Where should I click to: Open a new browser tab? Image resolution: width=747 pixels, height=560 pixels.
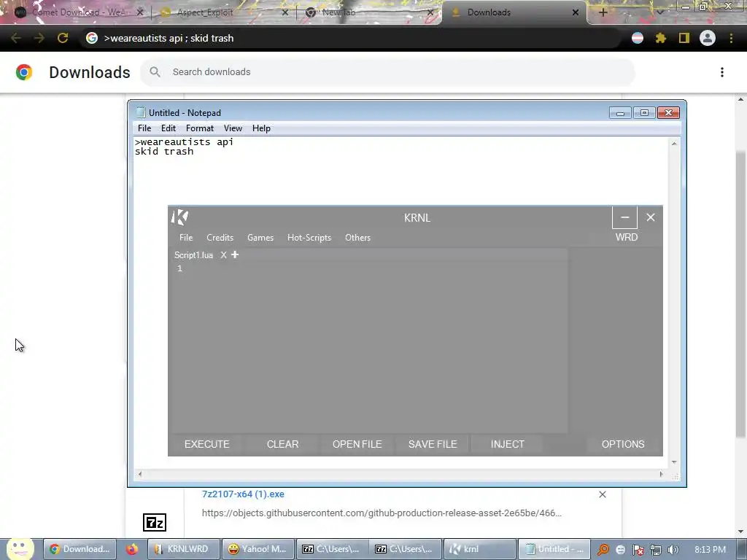603,12
